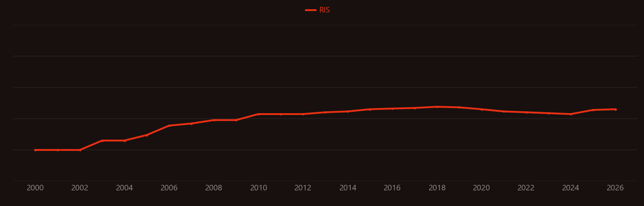Click the 2000 x-axis label
This screenshot has width=644, height=206.
pyautogui.click(x=35, y=188)
